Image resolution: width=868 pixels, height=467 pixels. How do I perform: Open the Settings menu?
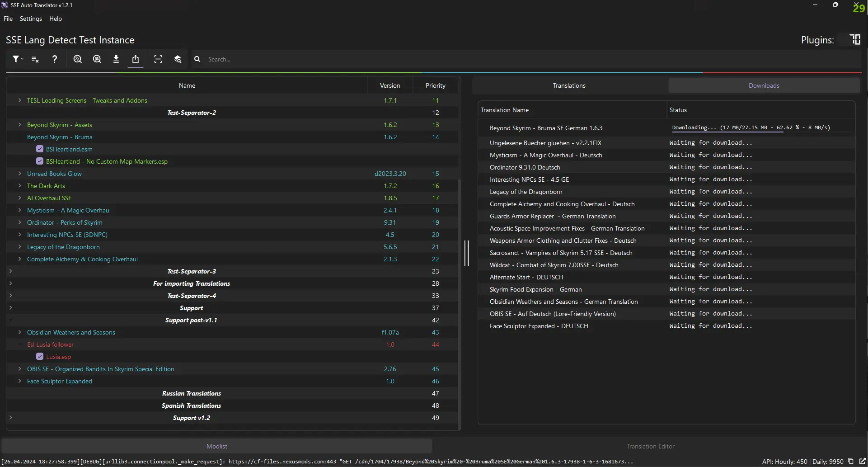point(31,19)
